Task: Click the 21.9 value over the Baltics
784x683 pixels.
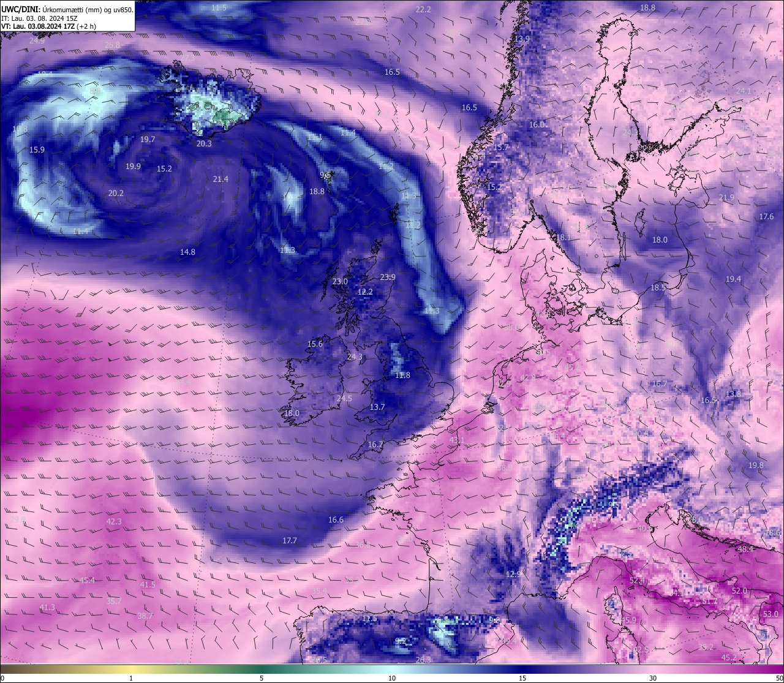Action: [x=726, y=198]
